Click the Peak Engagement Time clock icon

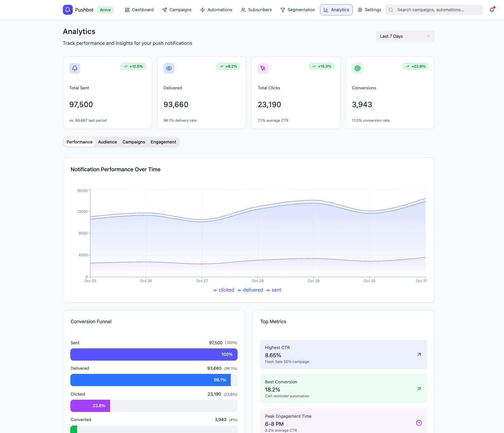point(419,423)
